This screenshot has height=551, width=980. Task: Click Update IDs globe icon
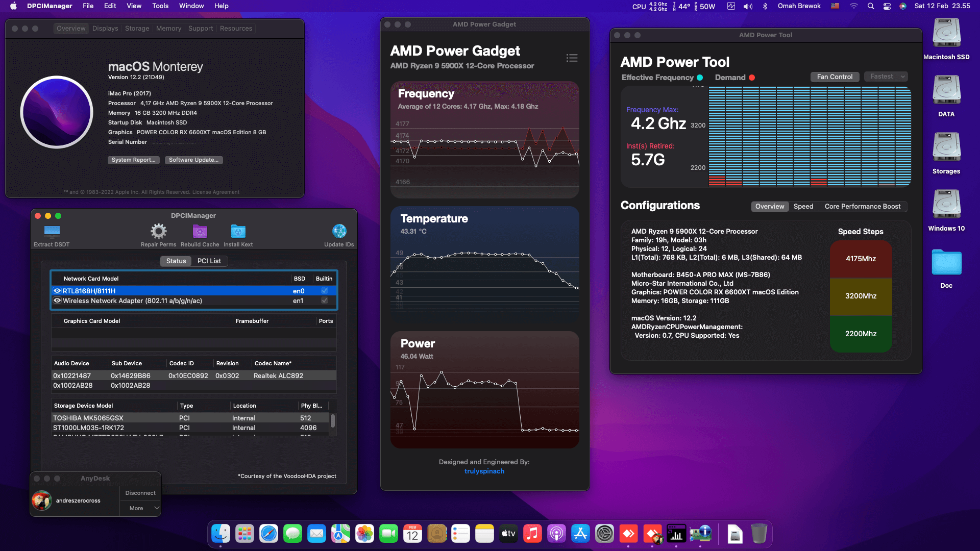coord(339,232)
